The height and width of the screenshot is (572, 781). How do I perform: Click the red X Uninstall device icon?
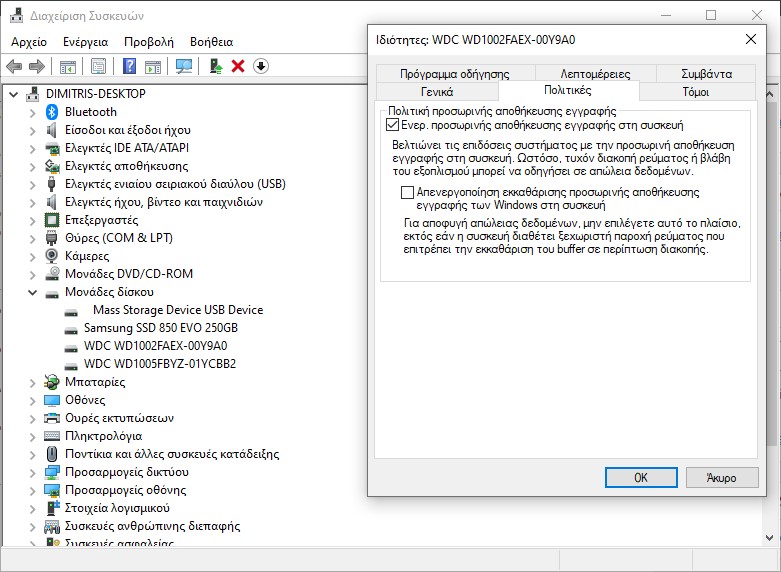pos(238,66)
